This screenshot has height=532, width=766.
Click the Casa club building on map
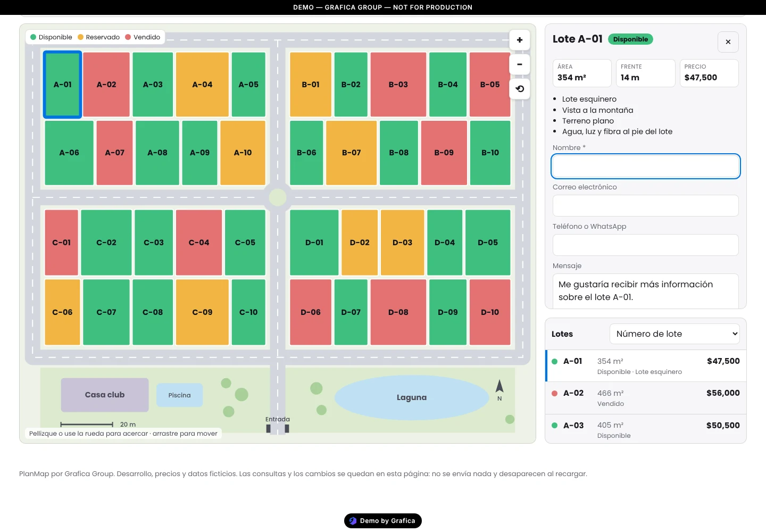[105, 395]
